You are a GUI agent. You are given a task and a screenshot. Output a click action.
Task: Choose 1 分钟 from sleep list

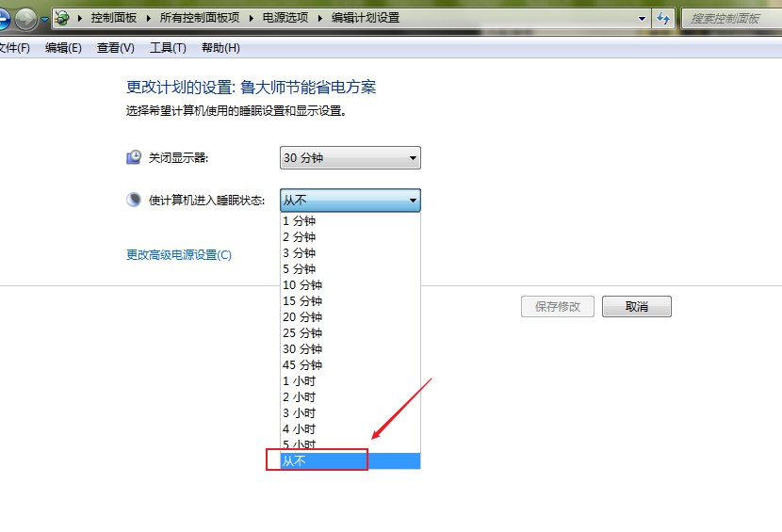click(350, 221)
